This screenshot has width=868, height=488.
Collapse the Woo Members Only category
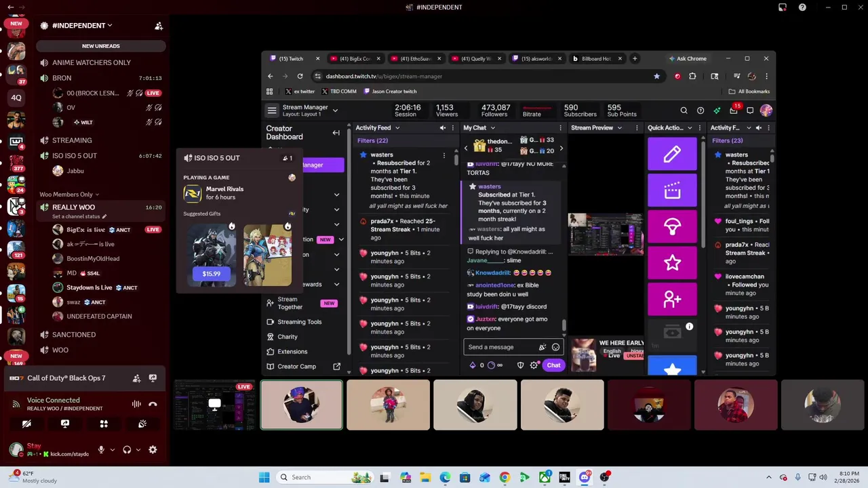(69, 195)
